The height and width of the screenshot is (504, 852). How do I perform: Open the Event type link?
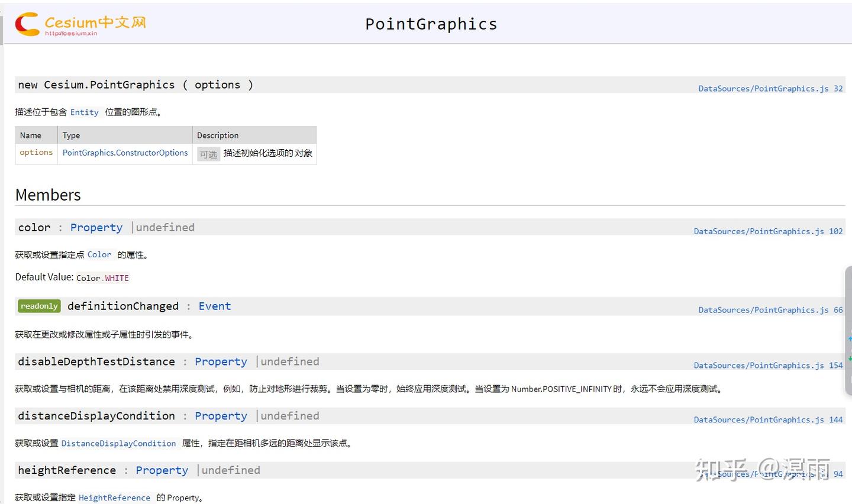tap(215, 306)
